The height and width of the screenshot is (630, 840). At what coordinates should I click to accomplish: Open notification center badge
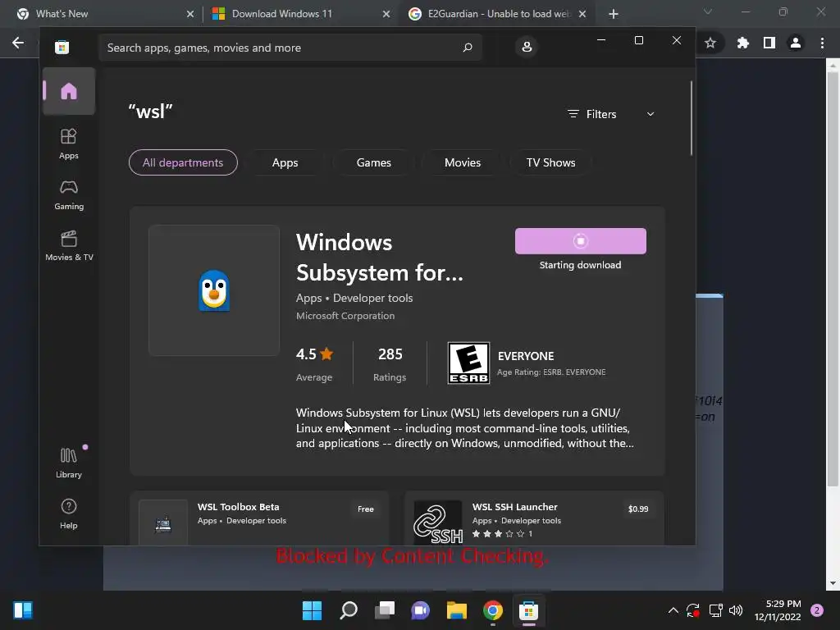pyautogui.click(x=817, y=610)
